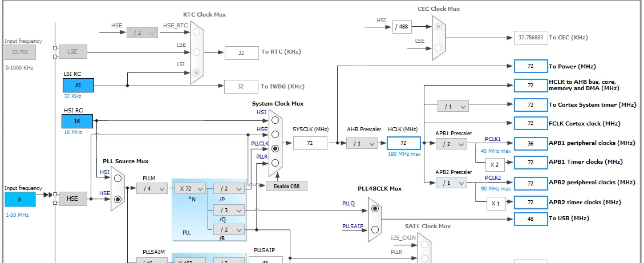Click the APB1 Timer clocks value box
The image size is (644, 263).
530,162
